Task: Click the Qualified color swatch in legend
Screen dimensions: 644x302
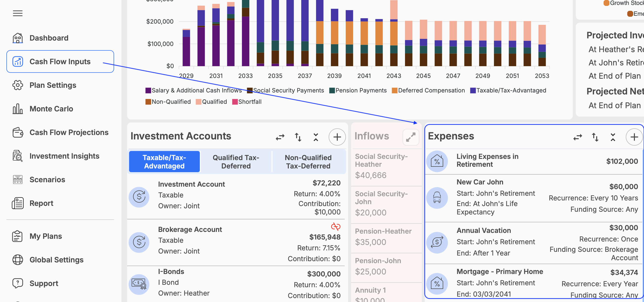Action: pyautogui.click(x=199, y=102)
